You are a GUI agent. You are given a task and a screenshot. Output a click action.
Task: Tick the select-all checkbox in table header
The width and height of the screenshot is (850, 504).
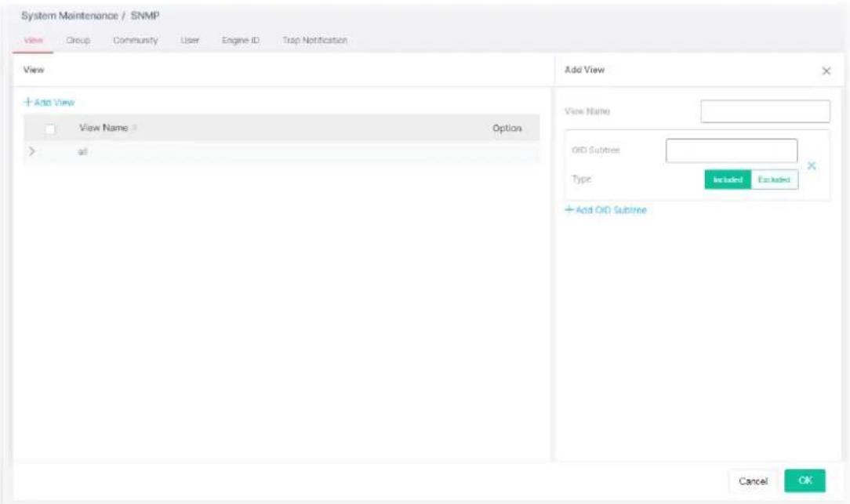(50, 129)
